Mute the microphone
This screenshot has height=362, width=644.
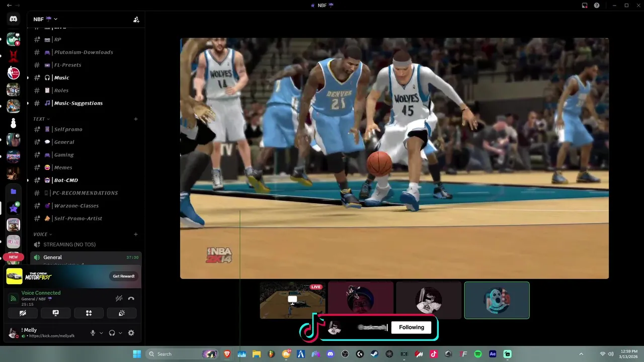click(93, 333)
